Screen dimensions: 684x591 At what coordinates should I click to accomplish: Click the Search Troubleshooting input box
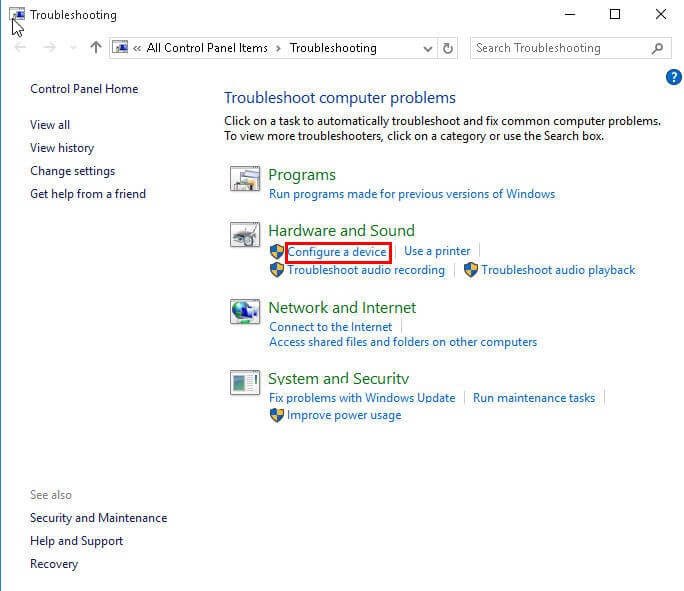[560, 48]
